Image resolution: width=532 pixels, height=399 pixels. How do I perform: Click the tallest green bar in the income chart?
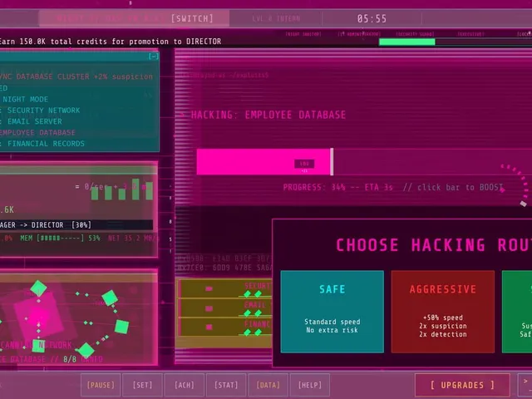pos(135,190)
